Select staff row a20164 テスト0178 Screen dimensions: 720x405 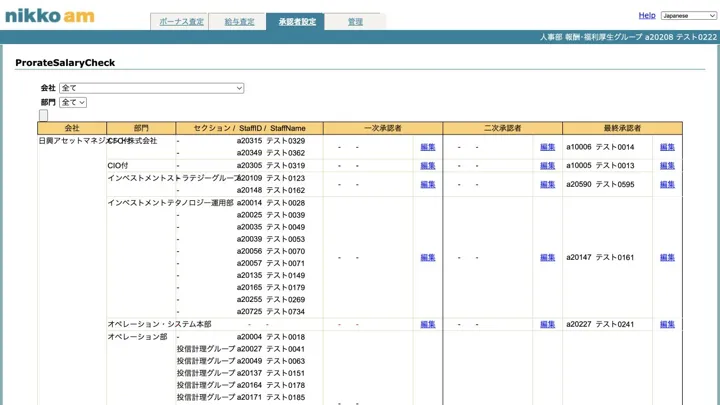tap(271, 385)
